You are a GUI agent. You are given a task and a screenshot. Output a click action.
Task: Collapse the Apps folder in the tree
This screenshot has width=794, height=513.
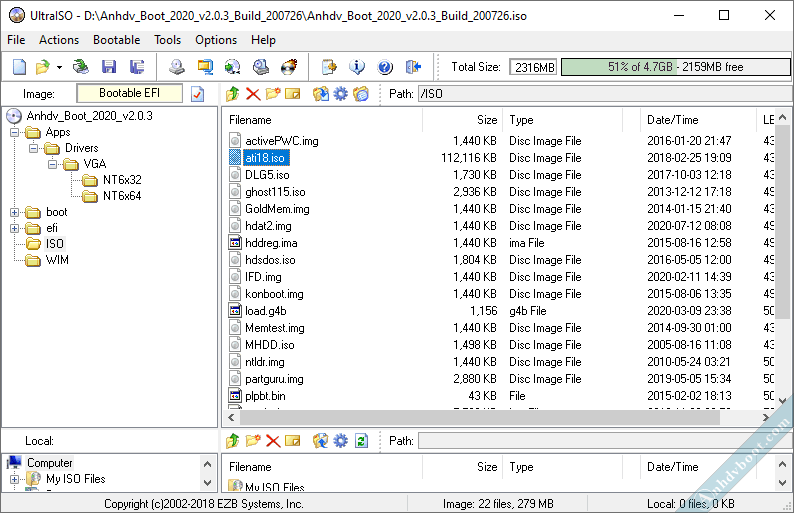pyautogui.click(x=15, y=133)
